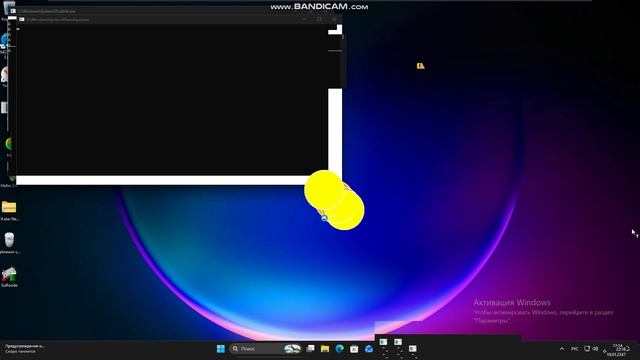The width and height of the screenshot is (640, 360).
Task: Expand the hidden system tray icons chevron
Action: (x=562, y=349)
